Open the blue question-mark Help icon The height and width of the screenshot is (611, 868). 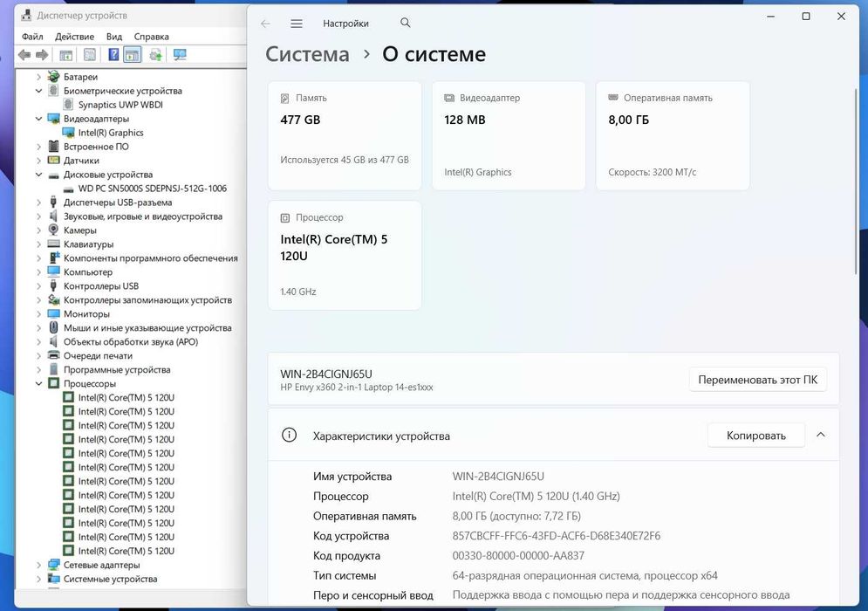coord(113,54)
